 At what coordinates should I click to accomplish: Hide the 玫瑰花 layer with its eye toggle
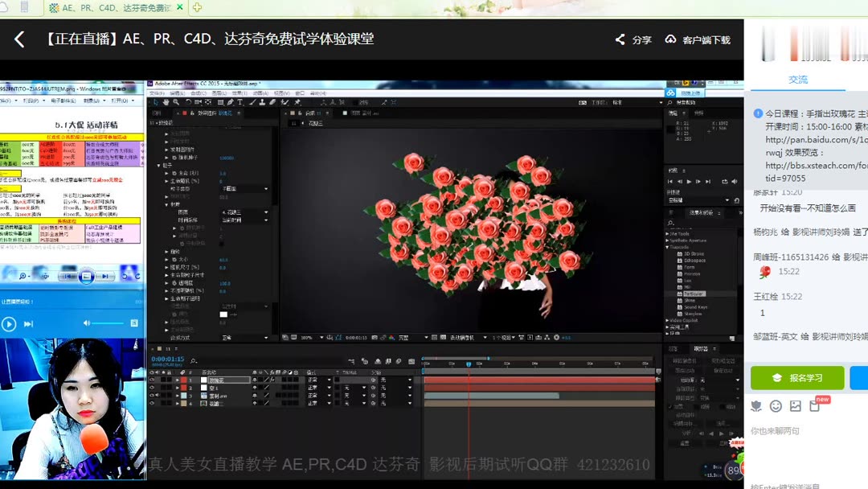[x=151, y=380]
